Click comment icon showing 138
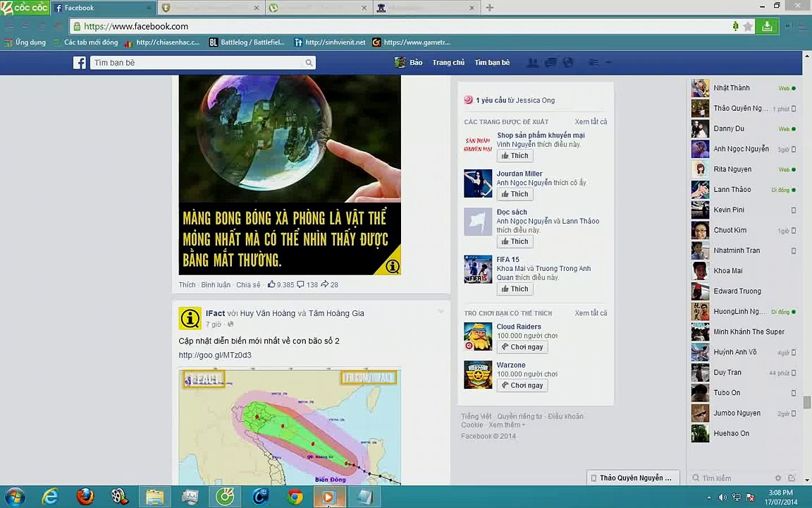Image resolution: width=812 pixels, height=508 pixels. point(300,284)
